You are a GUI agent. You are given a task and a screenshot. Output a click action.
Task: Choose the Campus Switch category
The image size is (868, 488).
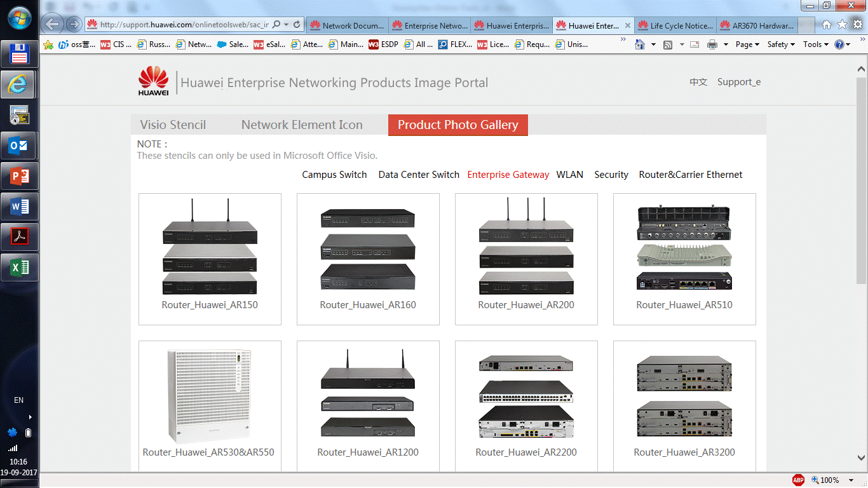[x=334, y=175]
